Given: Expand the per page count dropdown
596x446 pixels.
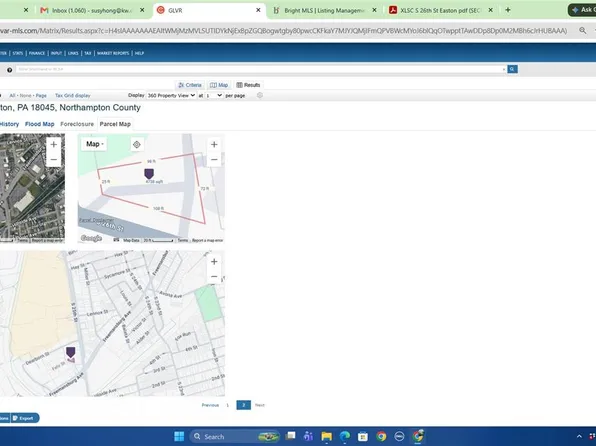Looking at the screenshot, I should (214, 95).
